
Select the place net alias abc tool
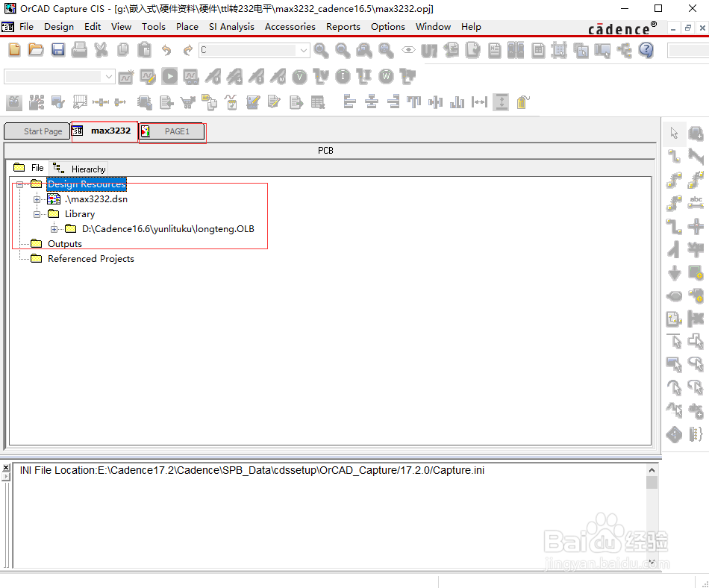click(696, 202)
